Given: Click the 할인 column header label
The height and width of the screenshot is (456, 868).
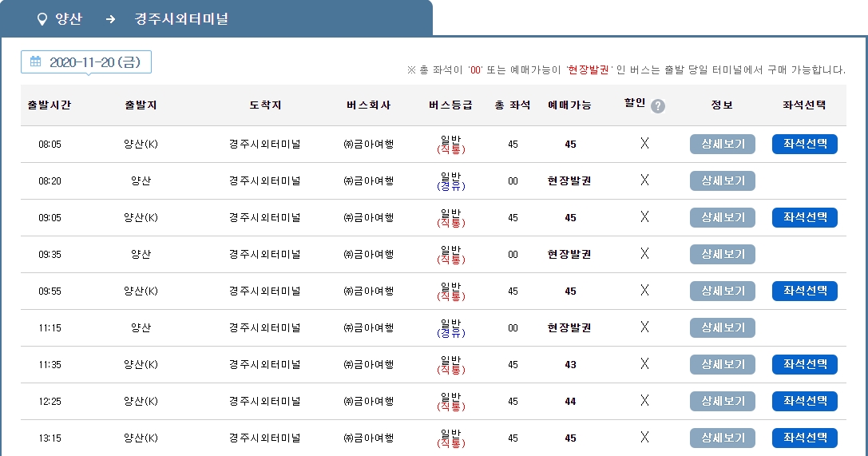Looking at the screenshot, I should click(x=635, y=103).
